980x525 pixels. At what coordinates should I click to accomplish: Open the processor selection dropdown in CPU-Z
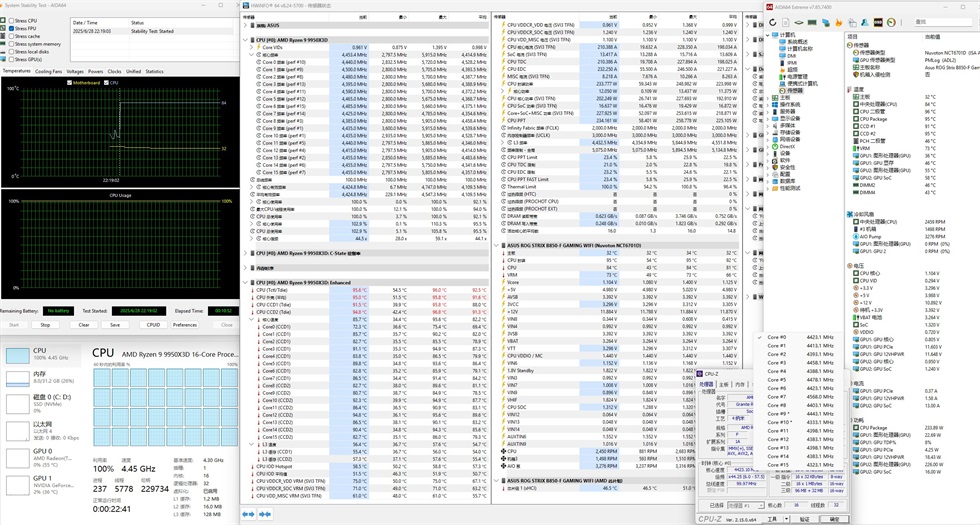point(745,505)
